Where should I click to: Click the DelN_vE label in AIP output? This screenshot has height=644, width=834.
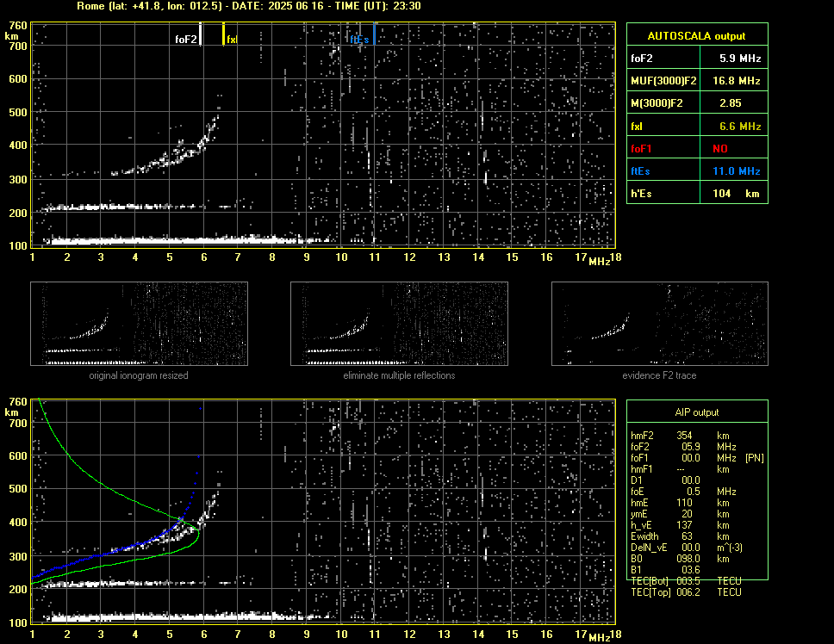click(x=649, y=548)
